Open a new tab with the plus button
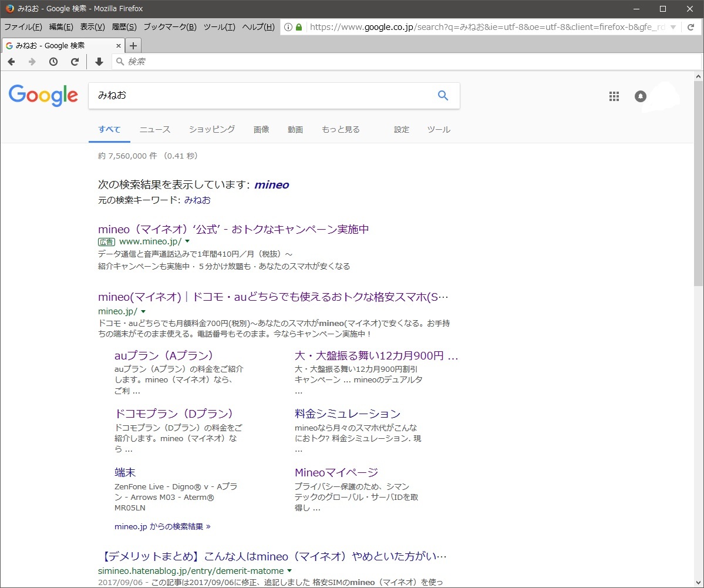704x588 pixels. [x=133, y=45]
